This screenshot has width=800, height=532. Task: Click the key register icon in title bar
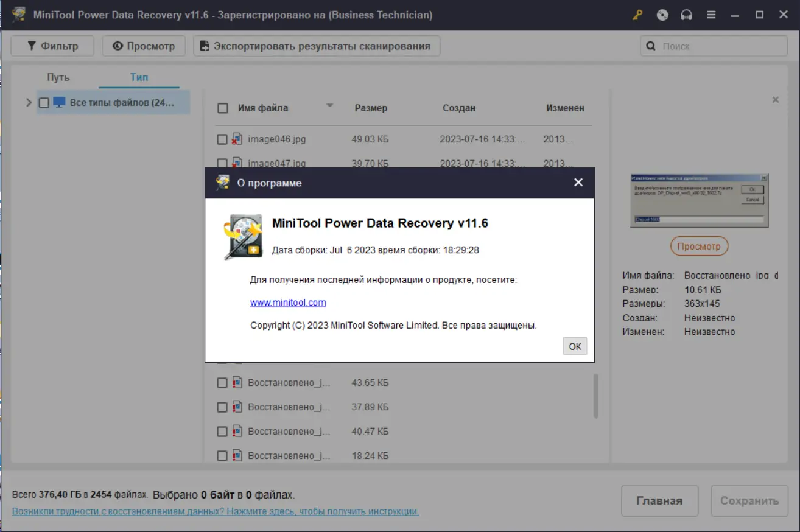click(637, 15)
